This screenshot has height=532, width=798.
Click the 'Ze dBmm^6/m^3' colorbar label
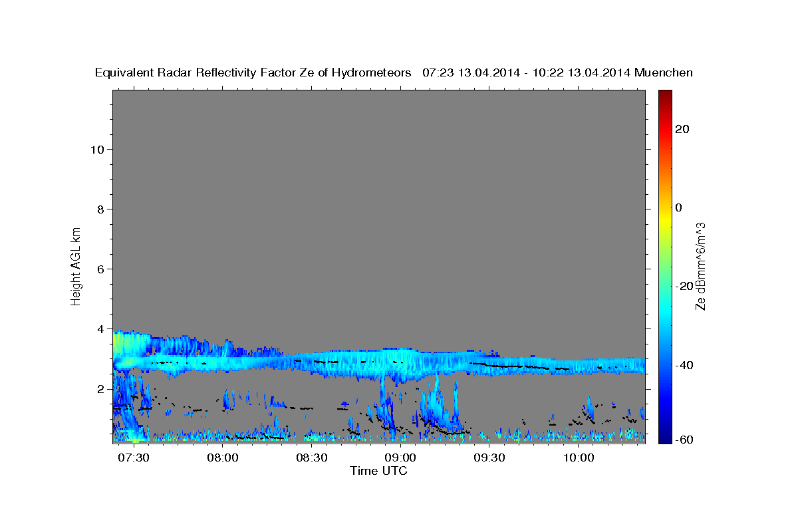[x=700, y=265]
